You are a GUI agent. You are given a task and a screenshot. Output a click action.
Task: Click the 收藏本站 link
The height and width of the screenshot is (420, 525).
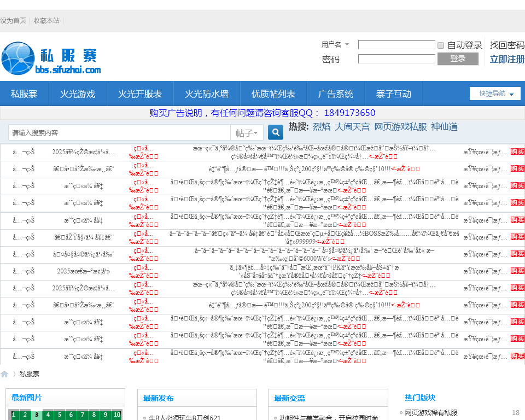[46, 21]
